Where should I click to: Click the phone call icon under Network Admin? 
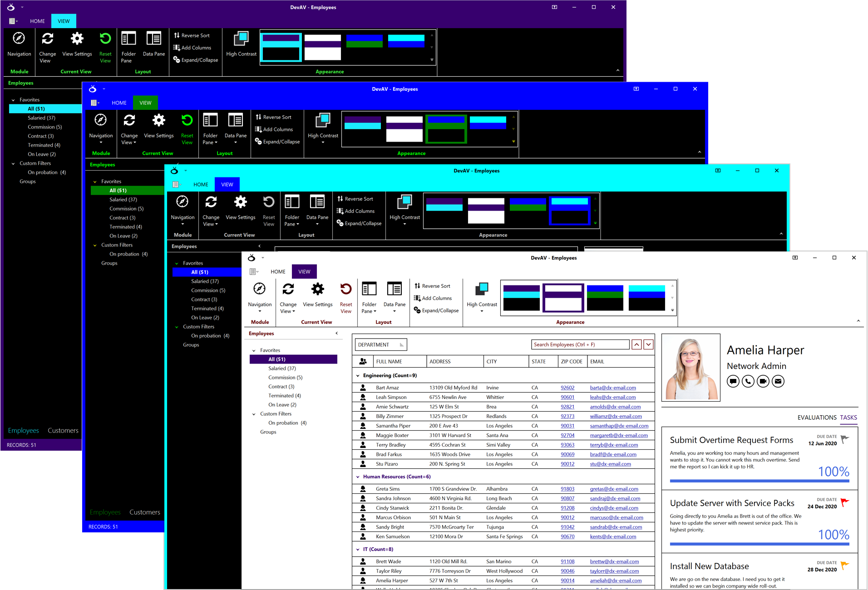tap(748, 381)
